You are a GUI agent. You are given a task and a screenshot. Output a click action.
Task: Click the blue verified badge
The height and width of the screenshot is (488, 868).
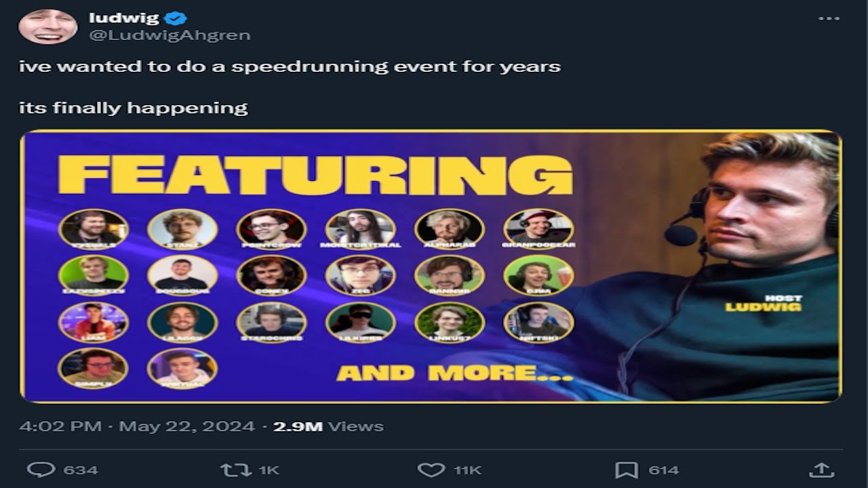click(x=178, y=18)
